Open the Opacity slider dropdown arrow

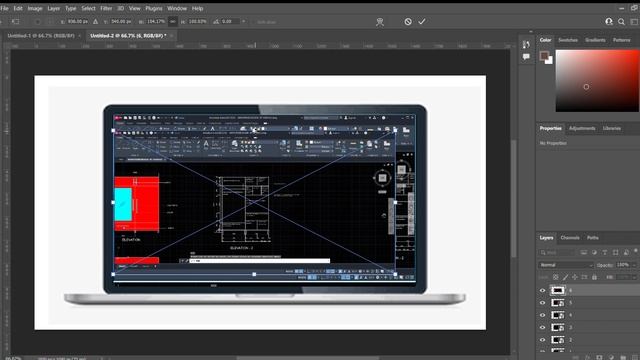pos(634,265)
